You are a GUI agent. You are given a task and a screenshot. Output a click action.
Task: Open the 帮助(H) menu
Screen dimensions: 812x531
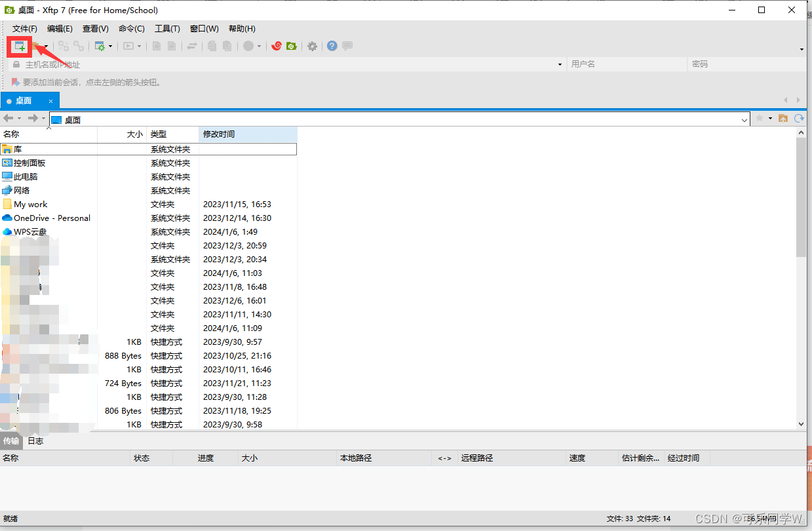tap(242, 29)
